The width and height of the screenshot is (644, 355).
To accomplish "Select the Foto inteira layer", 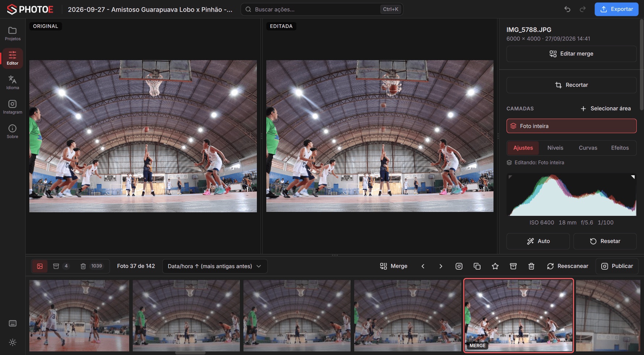I will click(x=571, y=126).
